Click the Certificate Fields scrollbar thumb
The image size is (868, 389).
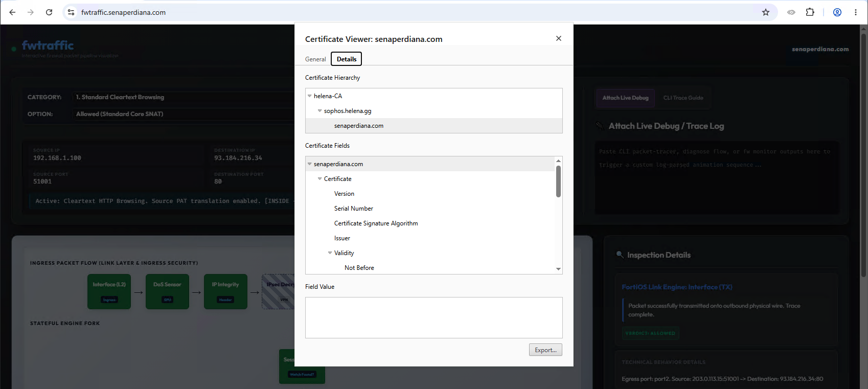tap(558, 181)
